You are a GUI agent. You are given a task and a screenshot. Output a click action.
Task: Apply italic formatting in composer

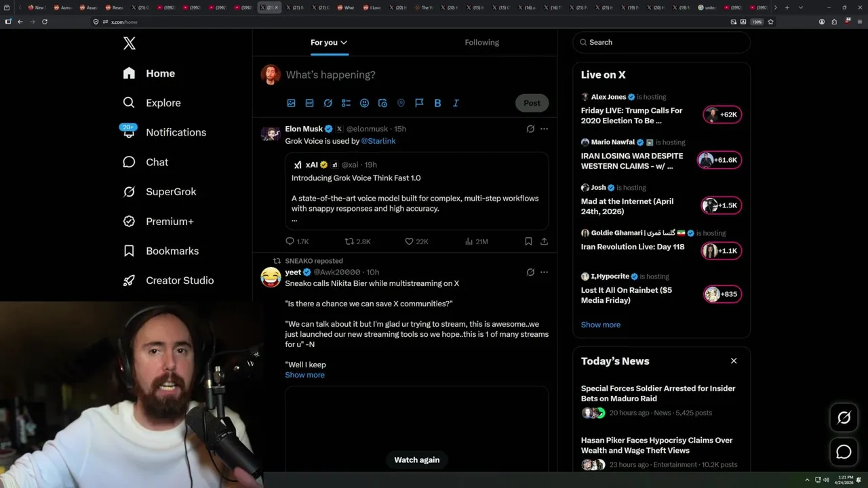456,103
